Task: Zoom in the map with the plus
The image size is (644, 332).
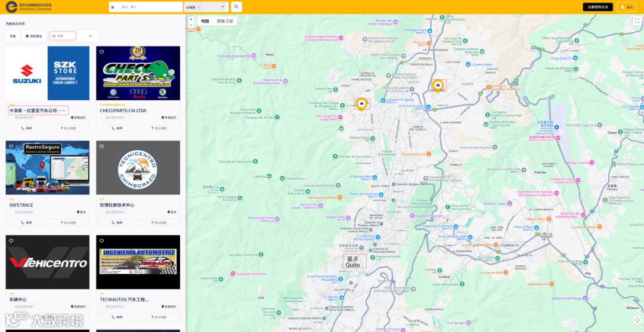Action: (x=191, y=19)
